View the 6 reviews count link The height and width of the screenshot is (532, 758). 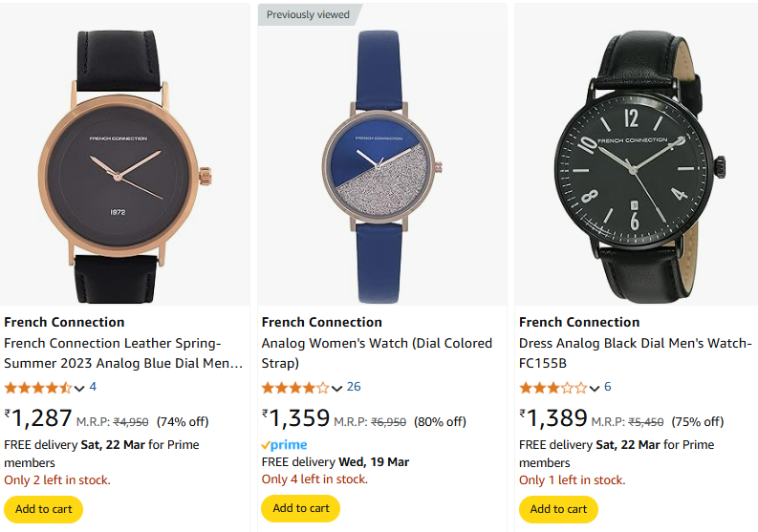pyautogui.click(x=608, y=387)
